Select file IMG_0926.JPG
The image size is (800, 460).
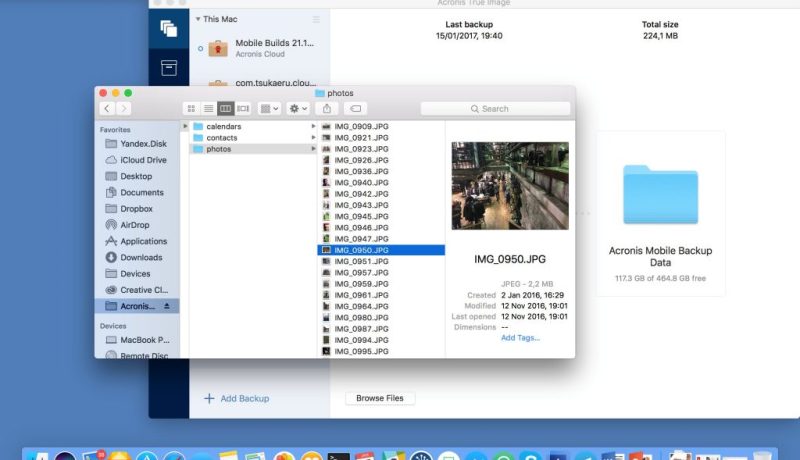(381, 160)
